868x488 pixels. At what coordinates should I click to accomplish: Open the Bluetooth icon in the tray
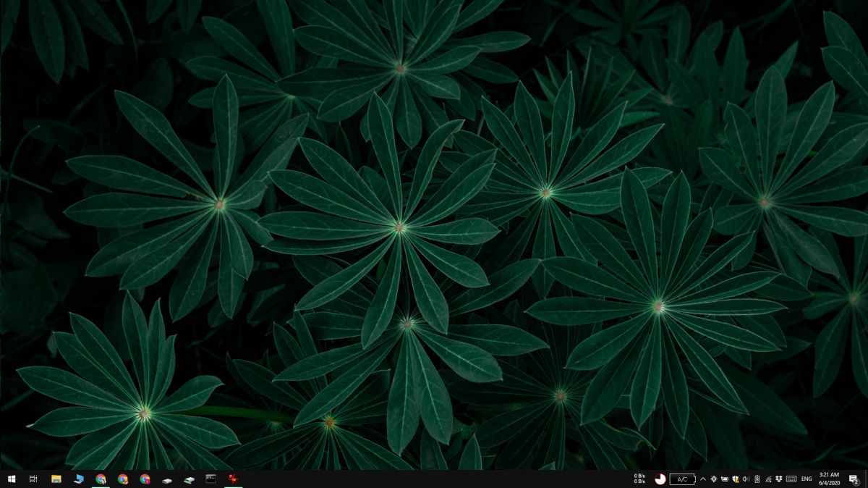click(x=756, y=479)
